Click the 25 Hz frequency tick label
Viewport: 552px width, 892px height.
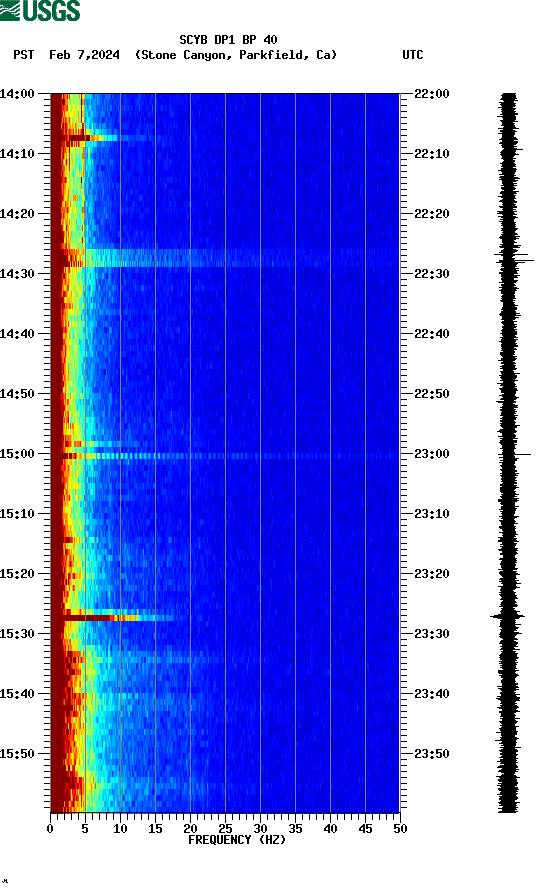[x=225, y=829]
